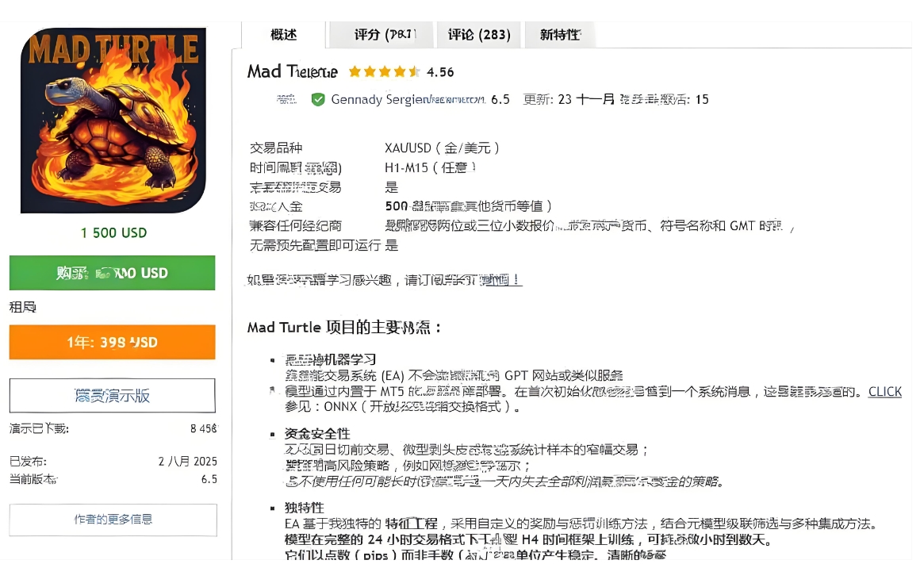924x564 pixels.
Task: Click the Mad Turtle product title heading
Action: click(x=292, y=72)
